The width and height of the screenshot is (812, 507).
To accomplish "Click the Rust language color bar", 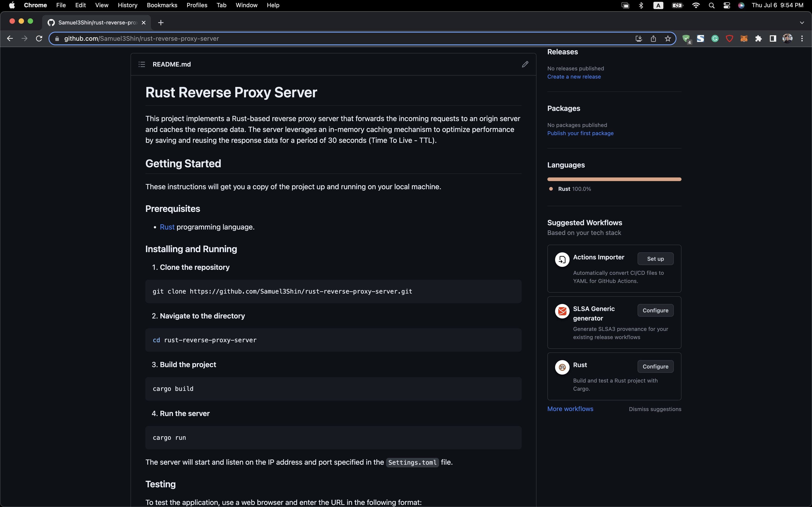I will pos(614,179).
